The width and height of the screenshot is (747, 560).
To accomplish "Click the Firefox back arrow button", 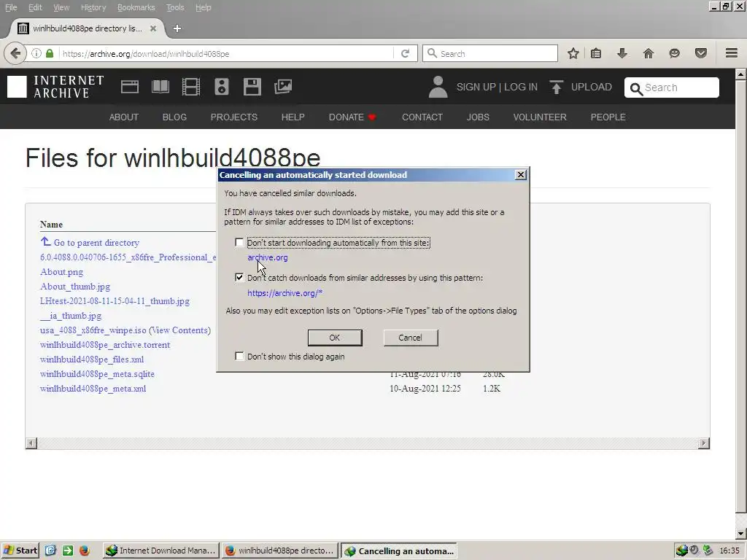I will coord(15,53).
